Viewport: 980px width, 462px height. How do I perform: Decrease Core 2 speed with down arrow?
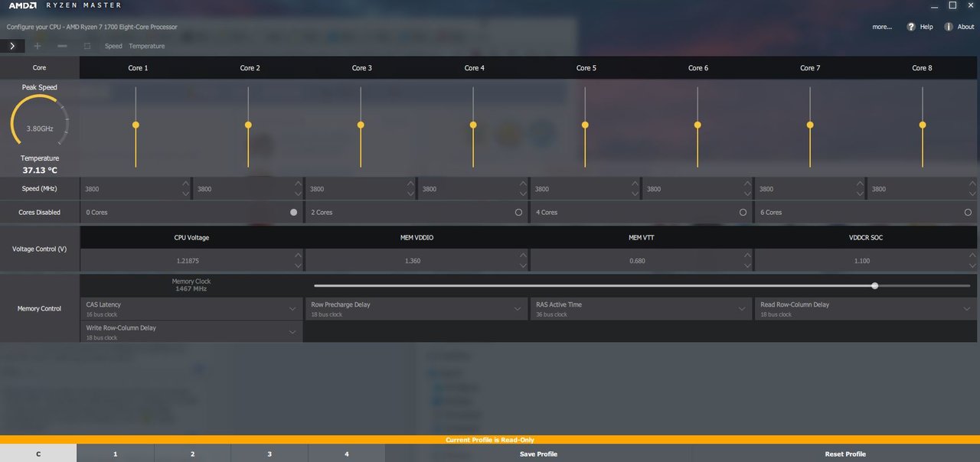point(298,194)
